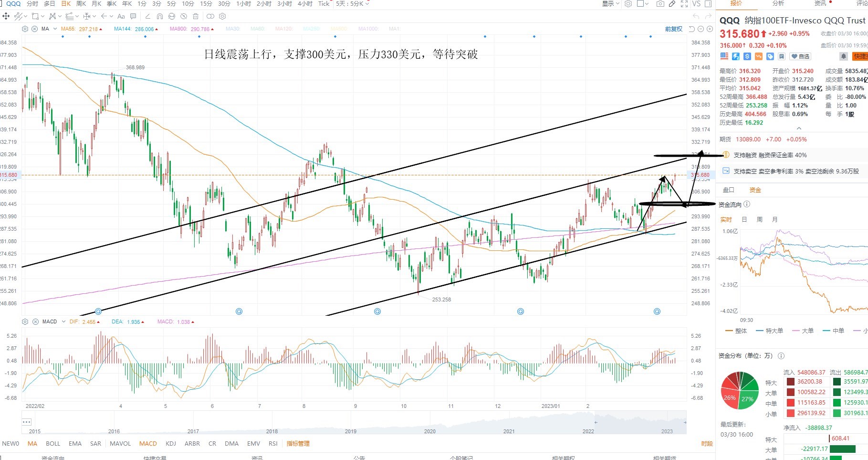The width and height of the screenshot is (868, 460).
Task: Expand the MA indicator dropdown
Action: [x=55, y=29]
